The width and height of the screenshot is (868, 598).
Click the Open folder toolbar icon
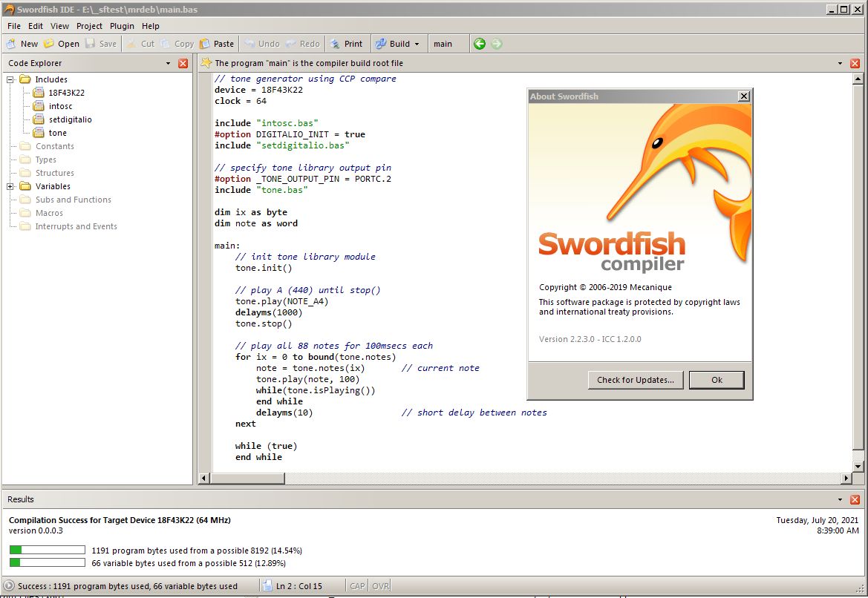coord(49,44)
